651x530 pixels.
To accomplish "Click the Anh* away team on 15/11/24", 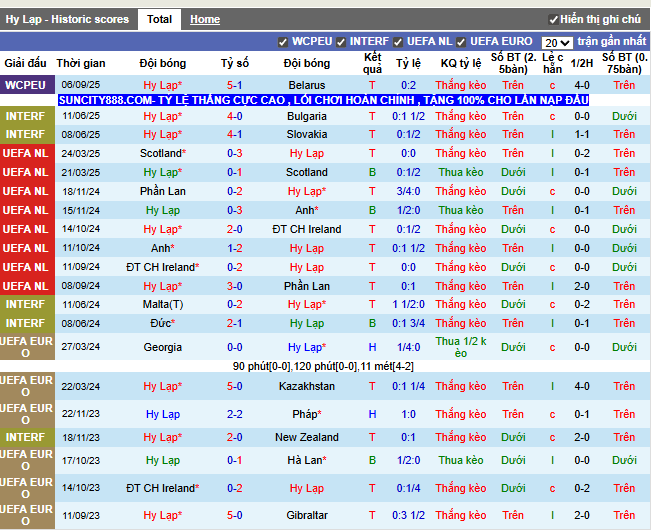I will (x=307, y=210).
